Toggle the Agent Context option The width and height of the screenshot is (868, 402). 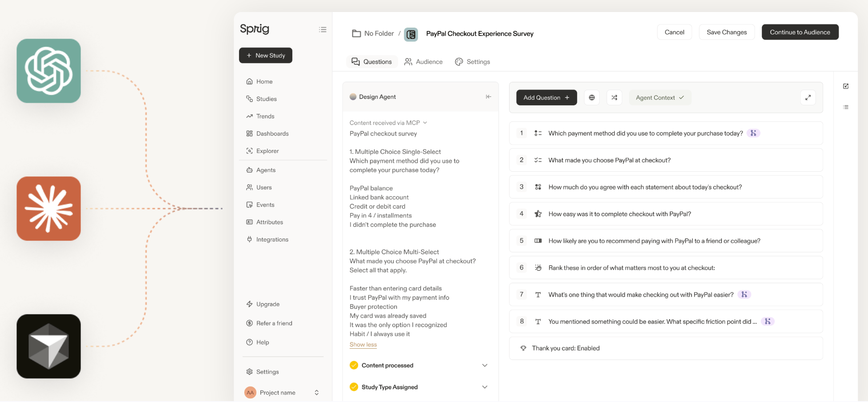(x=660, y=97)
